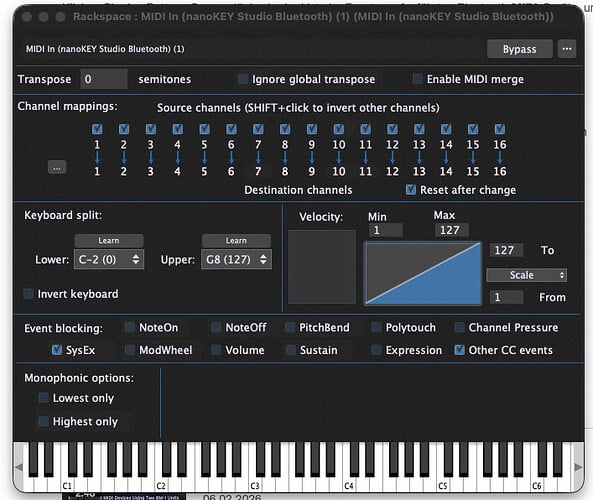Uncheck SysEx event blocking
This screenshot has width=593, height=500.
tap(57, 350)
